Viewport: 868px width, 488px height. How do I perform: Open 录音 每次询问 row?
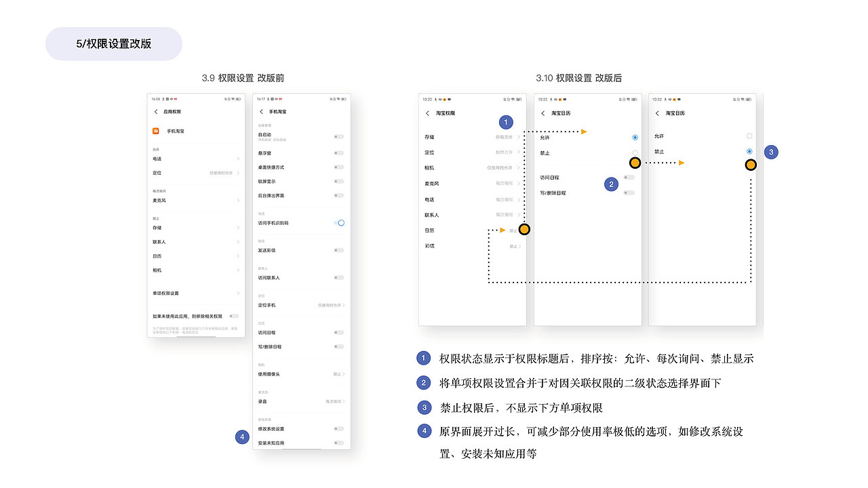pos(302,401)
